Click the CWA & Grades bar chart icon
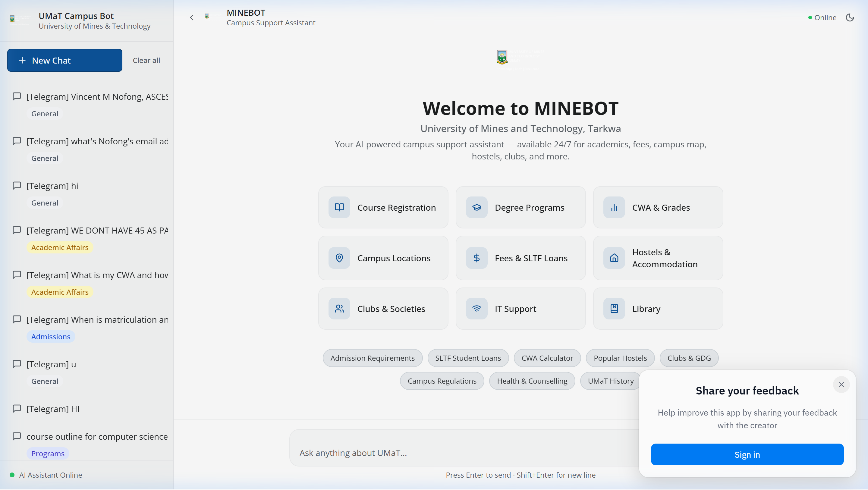Viewport: 868px width, 490px height. point(614,207)
